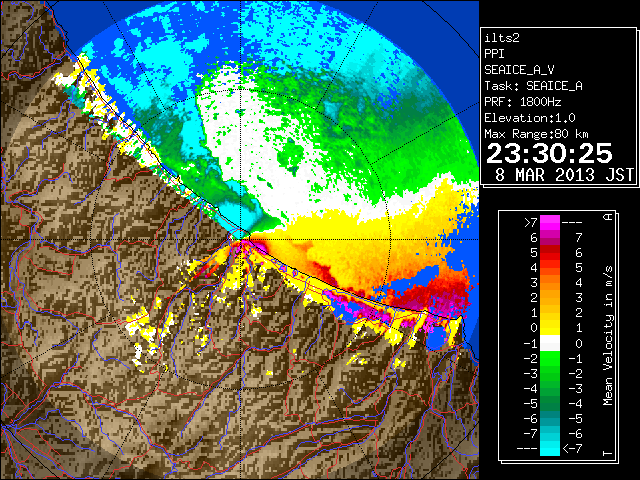Pick the magenta top segment of the color bar
Screen dimensions: 640x480
tap(550, 223)
